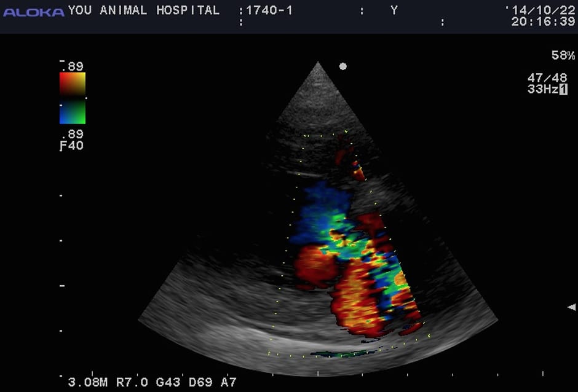Click the boxed '1' indicator beside 33Hz
The image size is (578, 392).
coord(564,89)
